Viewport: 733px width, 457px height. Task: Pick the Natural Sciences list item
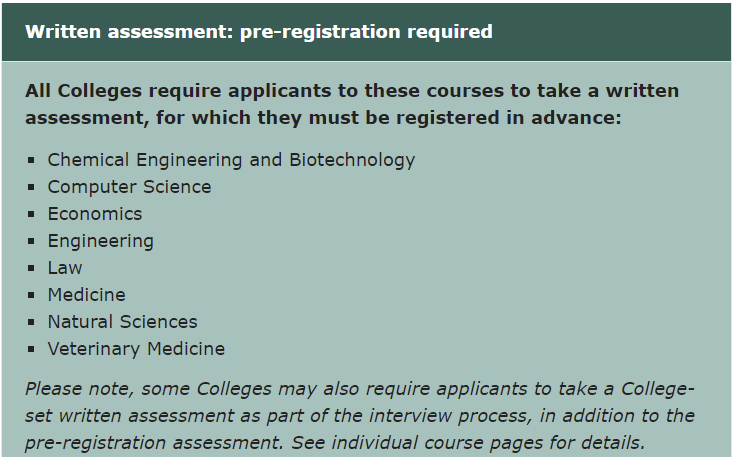point(122,322)
